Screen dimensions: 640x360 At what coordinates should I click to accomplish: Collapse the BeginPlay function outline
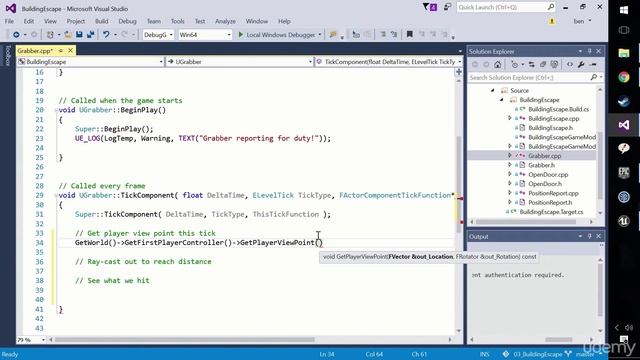point(56,110)
